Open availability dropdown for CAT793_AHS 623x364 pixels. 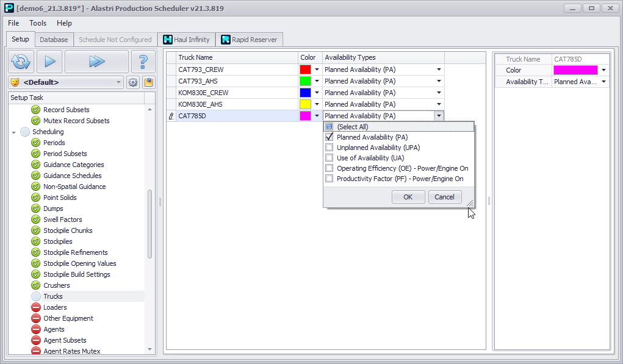(439, 81)
